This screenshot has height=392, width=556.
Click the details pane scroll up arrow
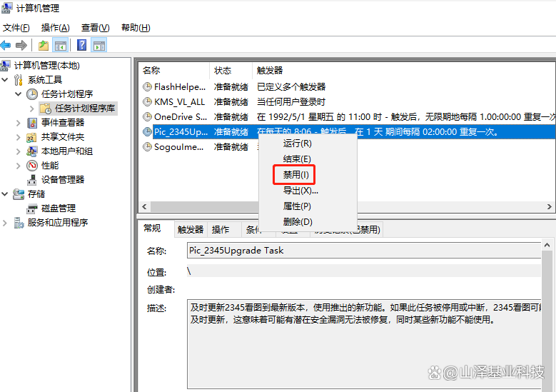547,246
